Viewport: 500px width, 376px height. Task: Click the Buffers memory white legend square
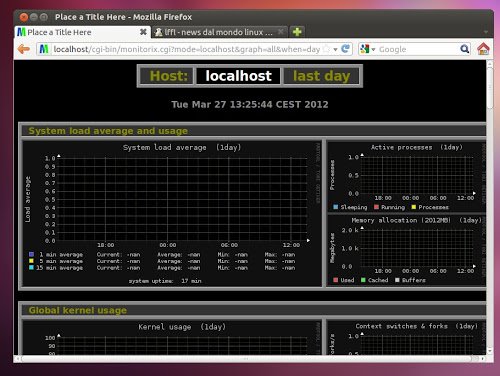point(397,280)
